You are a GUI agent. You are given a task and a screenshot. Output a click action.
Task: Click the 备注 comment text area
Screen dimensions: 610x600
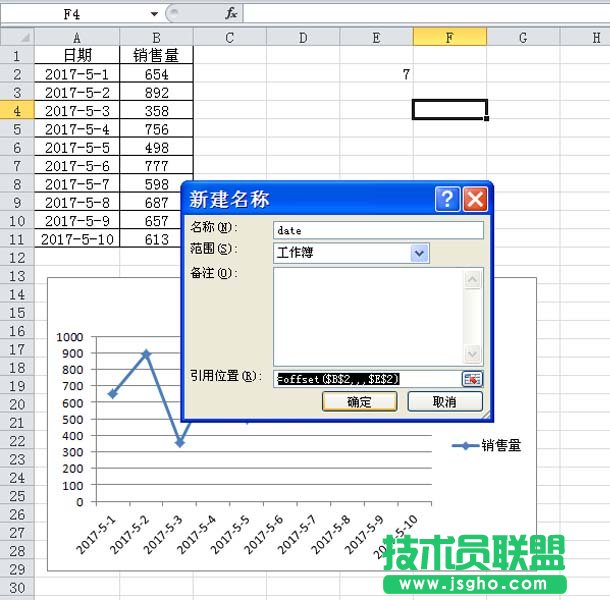pyautogui.click(x=368, y=316)
